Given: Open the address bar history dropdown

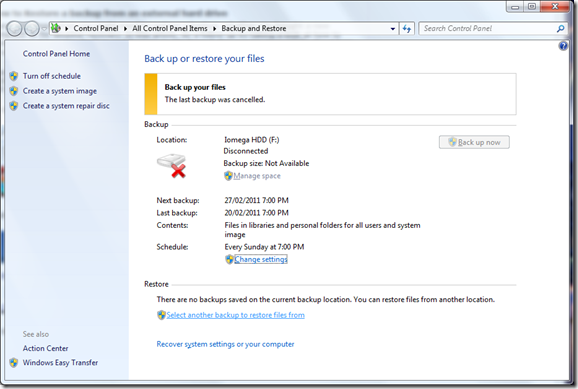Looking at the screenshot, I should coord(393,29).
